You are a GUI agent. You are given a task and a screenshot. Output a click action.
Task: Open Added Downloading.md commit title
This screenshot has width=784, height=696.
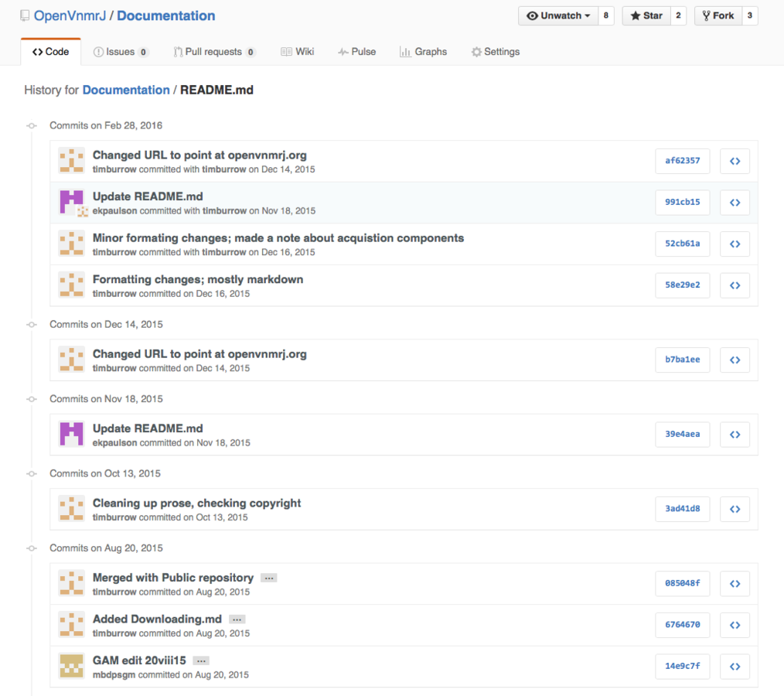pos(157,619)
